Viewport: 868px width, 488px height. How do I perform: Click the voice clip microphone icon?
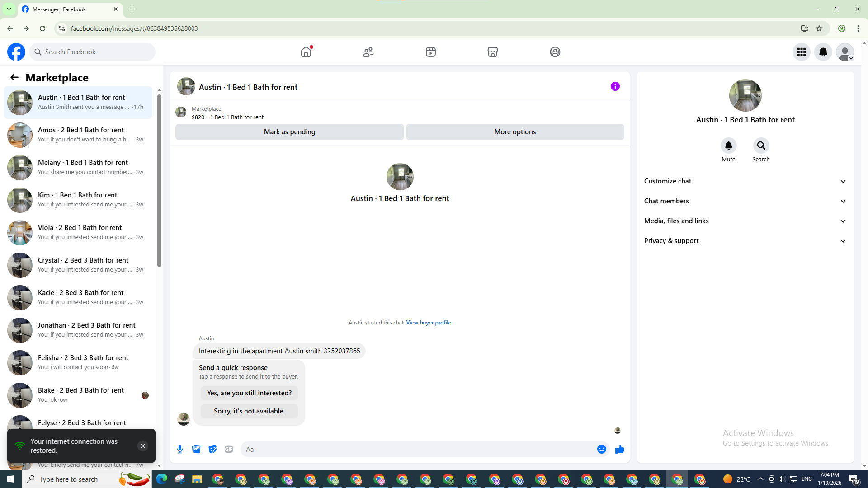pyautogui.click(x=180, y=449)
